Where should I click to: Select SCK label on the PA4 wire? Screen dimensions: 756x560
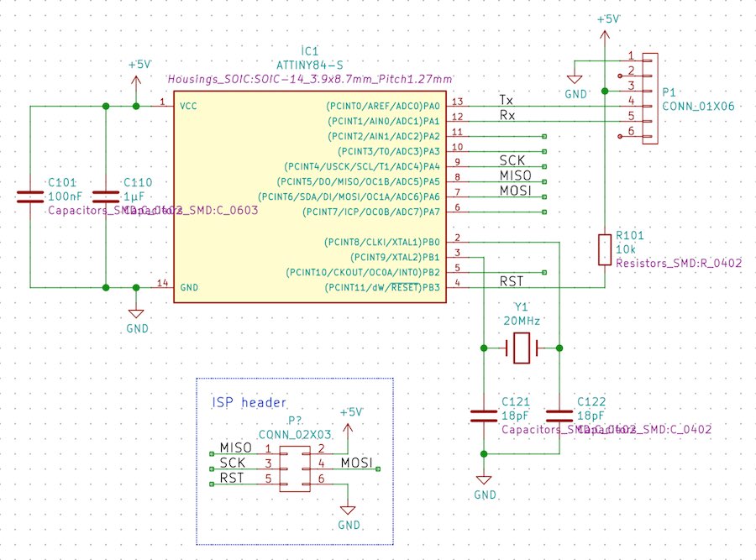[512, 160]
